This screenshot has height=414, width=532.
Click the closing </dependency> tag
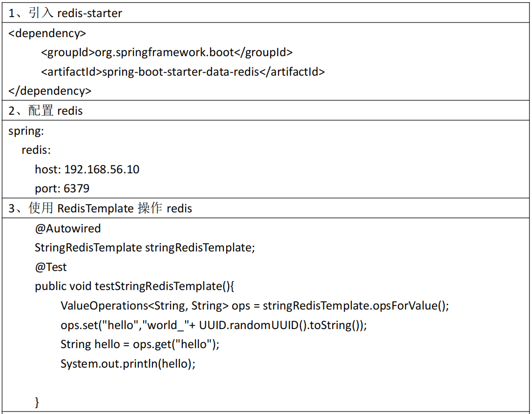(x=50, y=91)
